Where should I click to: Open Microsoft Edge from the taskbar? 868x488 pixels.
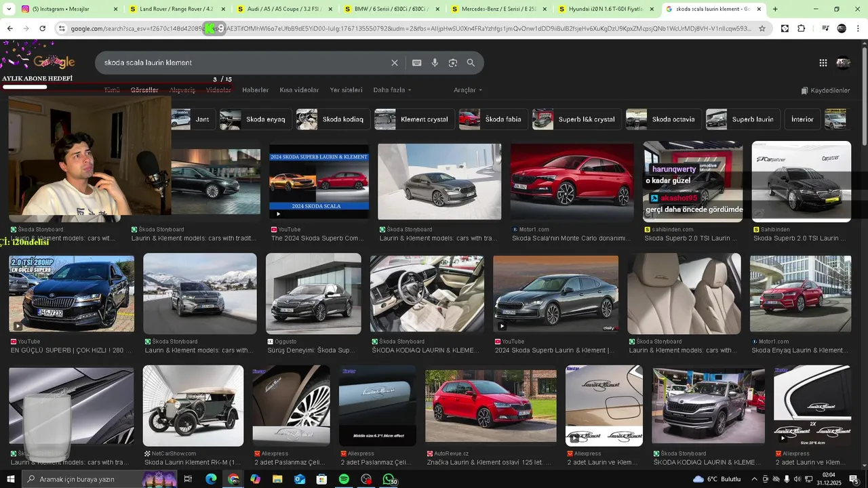coord(211,479)
